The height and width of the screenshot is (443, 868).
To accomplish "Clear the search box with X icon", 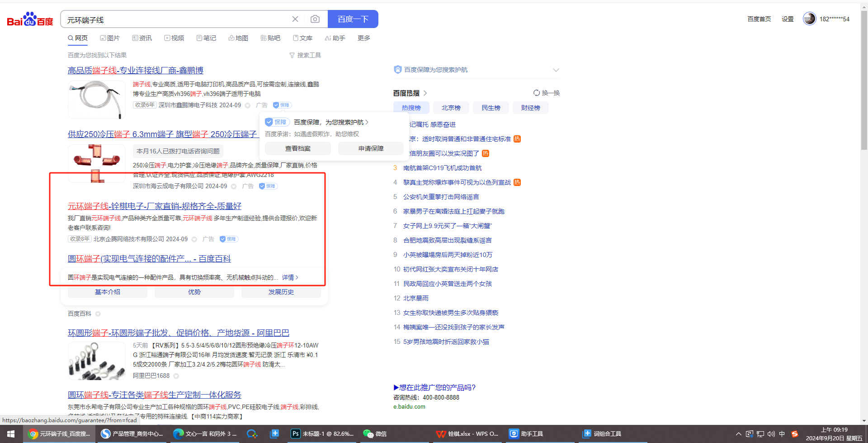I will click(295, 19).
